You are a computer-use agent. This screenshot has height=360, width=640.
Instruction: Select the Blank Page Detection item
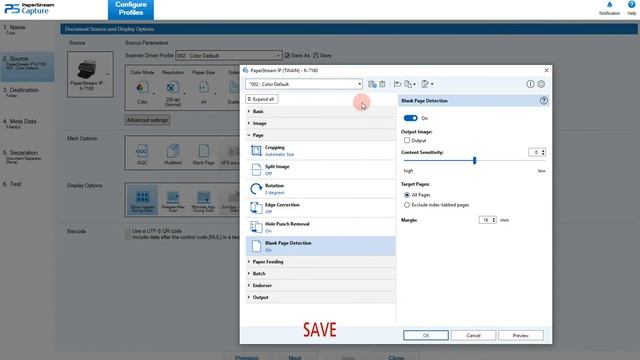click(x=320, y=246)
